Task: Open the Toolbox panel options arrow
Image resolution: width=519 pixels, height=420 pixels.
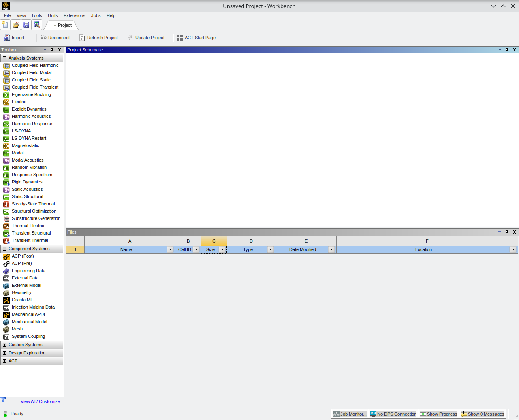Action: (45, 50)
